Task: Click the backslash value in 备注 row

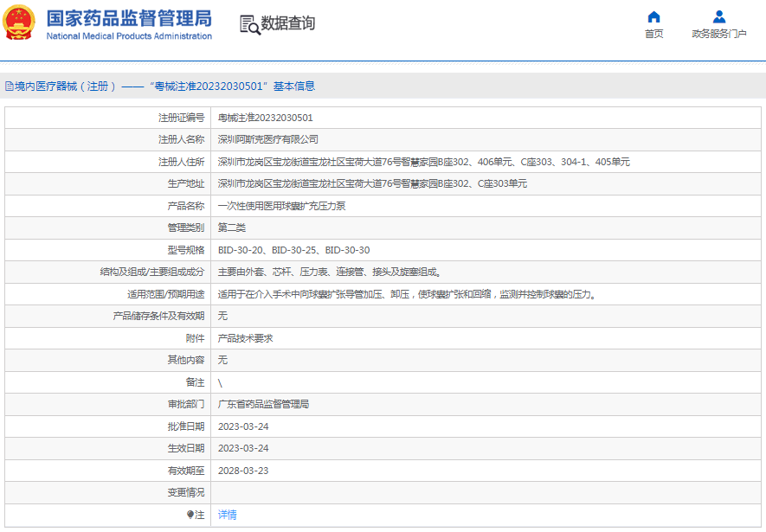Action: pyautogui.click(x=221, y=383)
